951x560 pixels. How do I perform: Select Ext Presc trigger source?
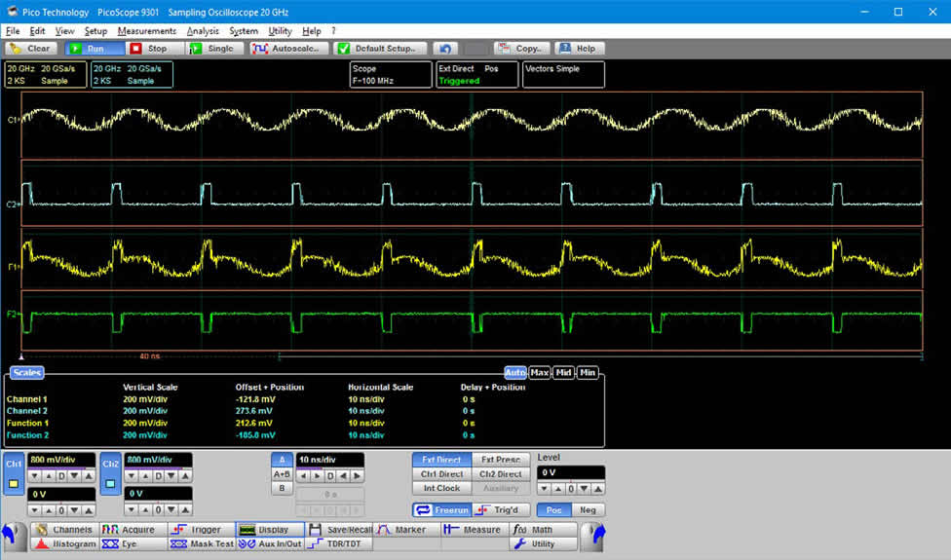pos(501,460)
